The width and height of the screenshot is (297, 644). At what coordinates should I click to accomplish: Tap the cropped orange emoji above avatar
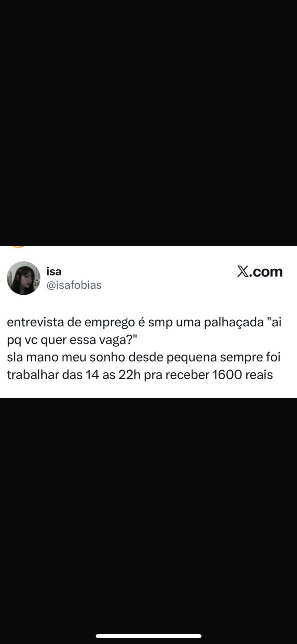pyautogui.click(x=18, y=247)
